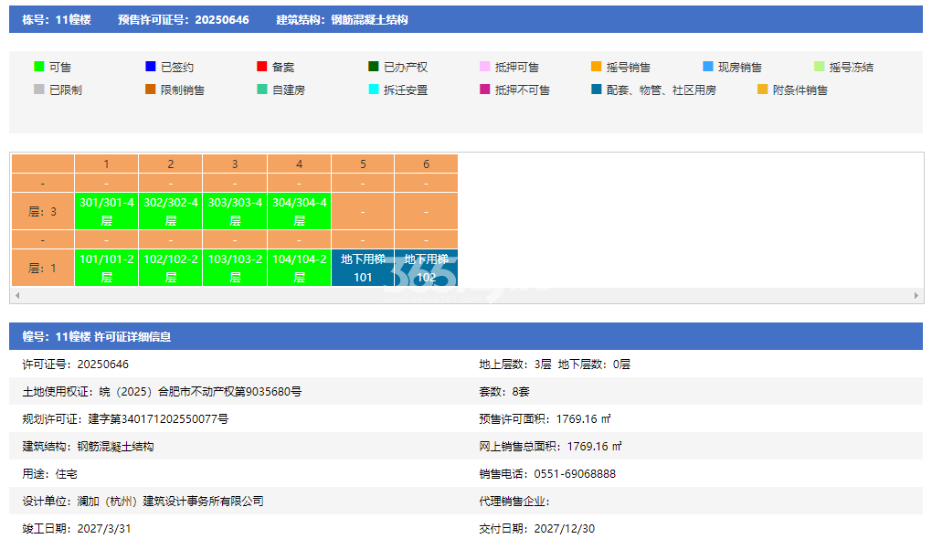Click the 地上层数: 3层 text
This screenshot has height=560, width=932.
(515, 364)
